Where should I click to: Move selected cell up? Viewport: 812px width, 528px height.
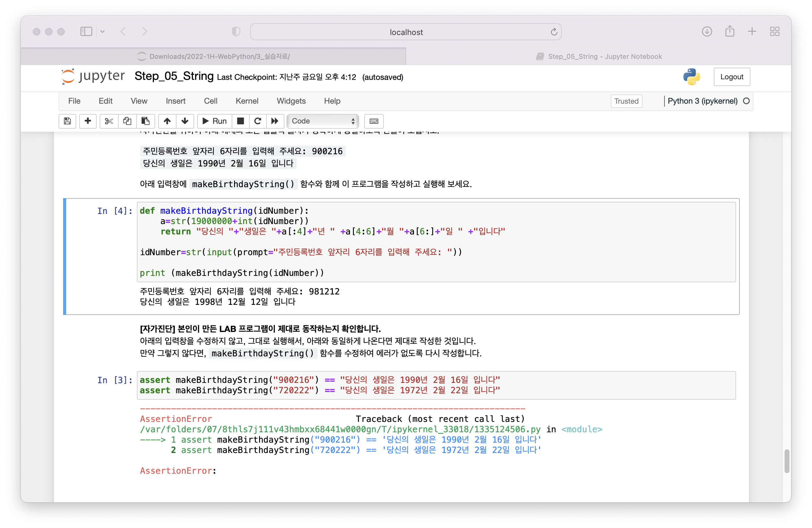167,121
